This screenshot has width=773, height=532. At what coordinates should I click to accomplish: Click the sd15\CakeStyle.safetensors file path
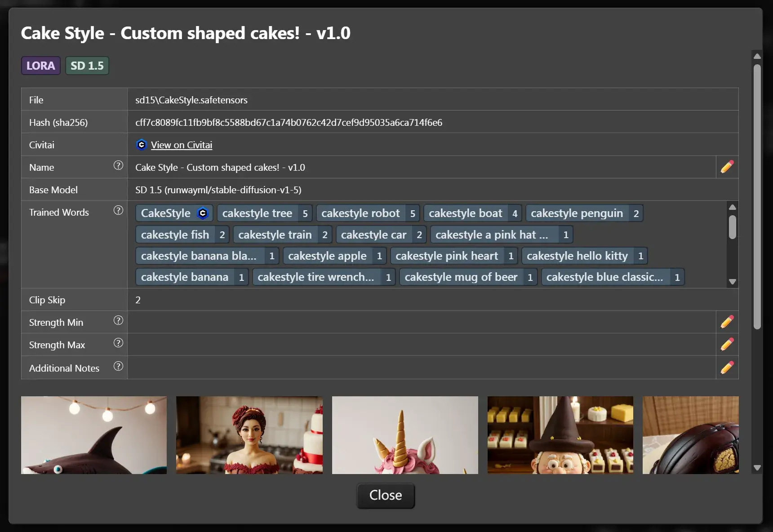[x=191, y=100]
